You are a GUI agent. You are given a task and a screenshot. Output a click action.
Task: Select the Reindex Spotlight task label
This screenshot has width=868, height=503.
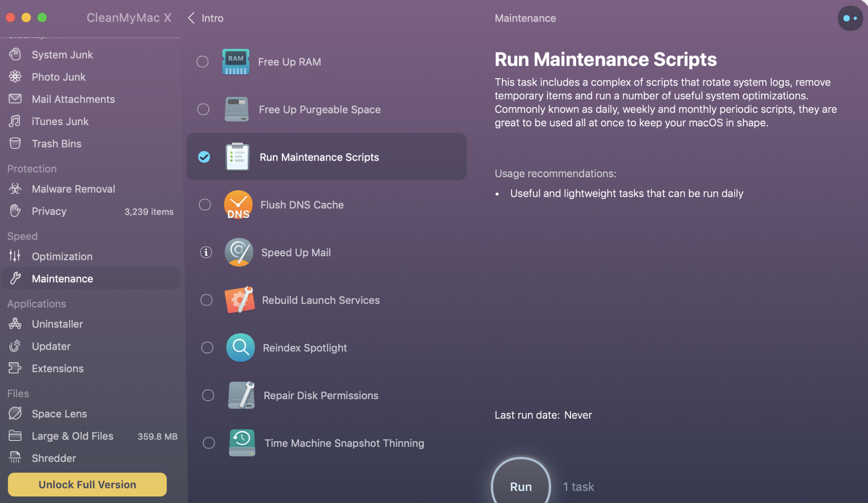click(x=305, y=347)
